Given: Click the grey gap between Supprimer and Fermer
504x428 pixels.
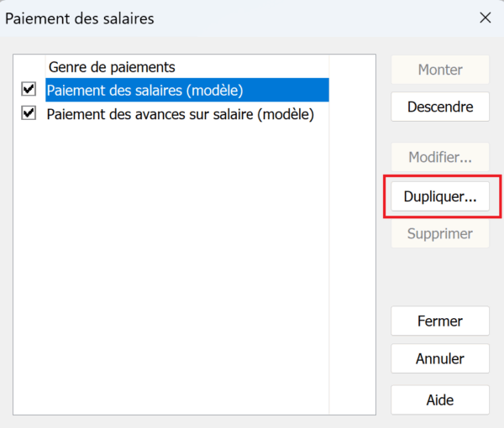Looking at the screenshot, I should (440, 277).
